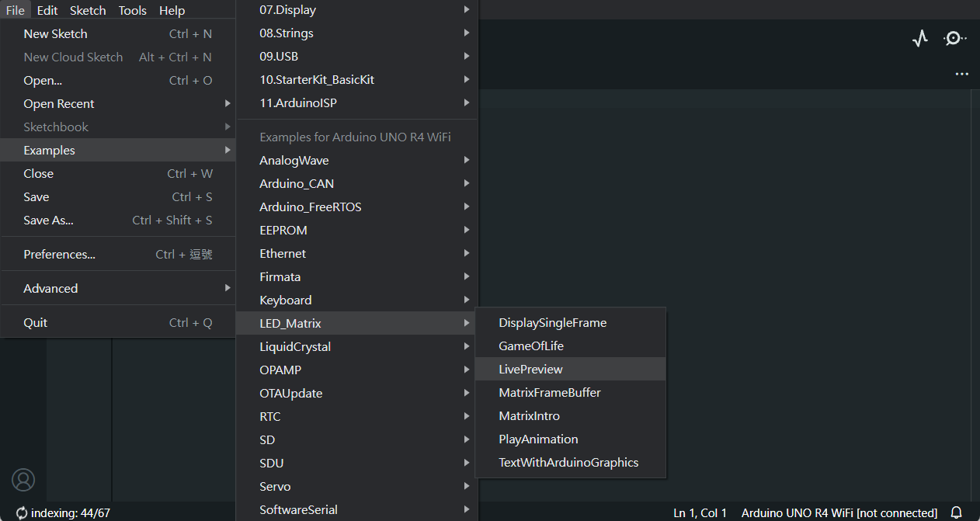Open the MatrixIntro example

[571, 416]
